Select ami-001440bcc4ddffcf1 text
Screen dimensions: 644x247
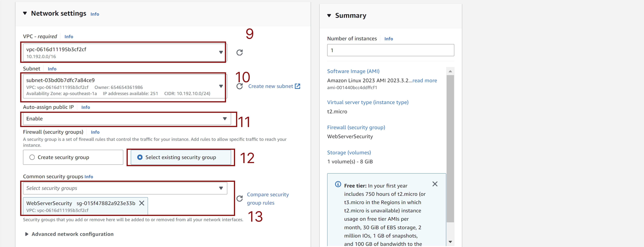(x=352, y=88)
